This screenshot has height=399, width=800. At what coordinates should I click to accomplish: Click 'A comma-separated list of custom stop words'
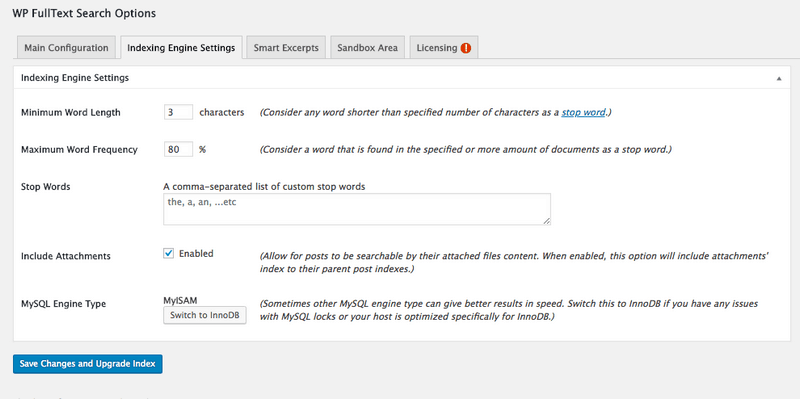pos(264,187)
